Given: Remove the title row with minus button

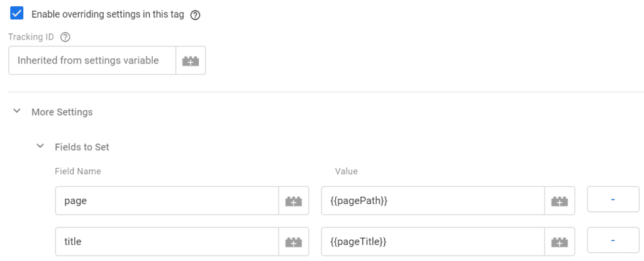Looking at the screenshot, I should tap(613, 240).
